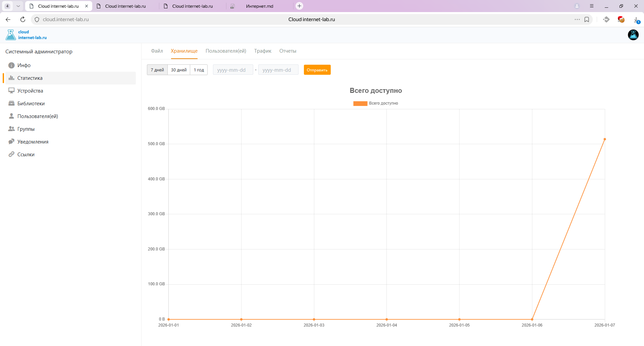The image size is (644, 346).
Task: Click the Инфо icon in sidebar
Action: [11, 65]
